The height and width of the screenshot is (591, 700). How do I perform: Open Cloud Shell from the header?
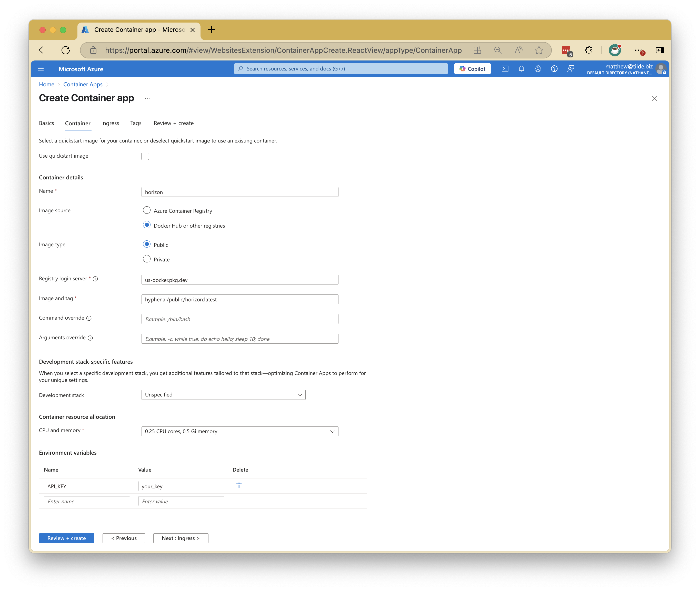tap(505, 69)
